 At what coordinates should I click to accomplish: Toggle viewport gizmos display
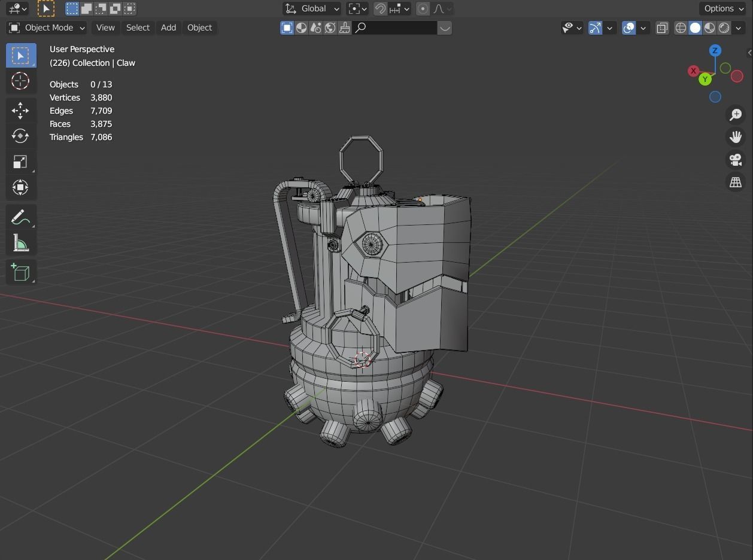coord(595,28)
